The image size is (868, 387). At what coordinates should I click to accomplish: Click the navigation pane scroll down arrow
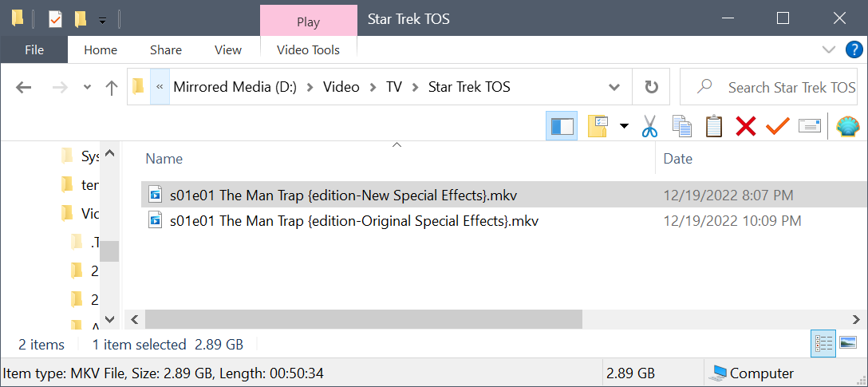(109, 319)
